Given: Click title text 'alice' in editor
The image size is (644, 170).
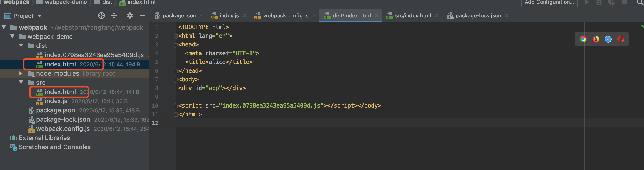Looking at the screenshot, I should (217, 62).
